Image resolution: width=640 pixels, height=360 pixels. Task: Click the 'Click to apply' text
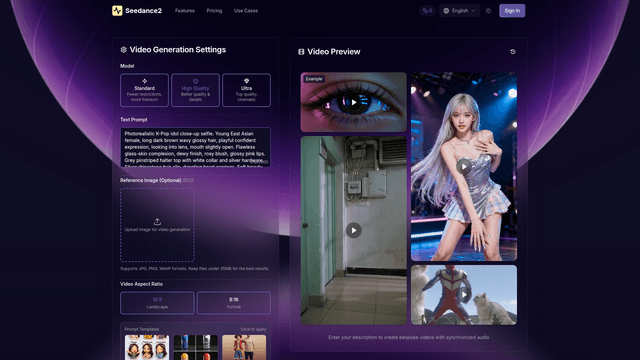253,329
